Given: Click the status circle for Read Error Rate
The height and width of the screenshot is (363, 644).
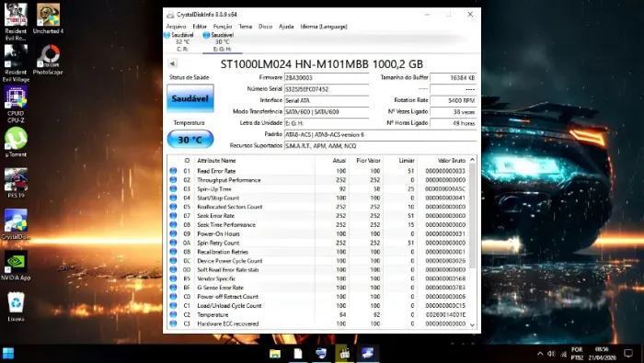Looking at the screenshot, I should [x=173, y=171].
